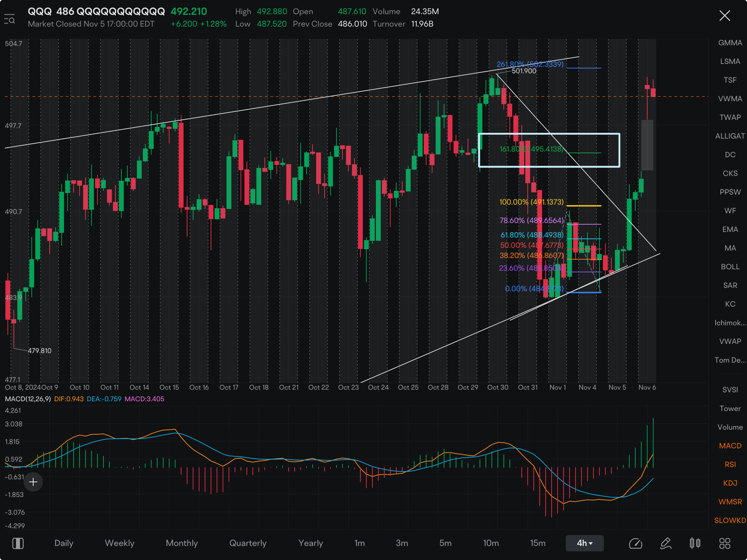747x560 pixels.
Task: Toggle the SAR indicator
Action: 730,286
